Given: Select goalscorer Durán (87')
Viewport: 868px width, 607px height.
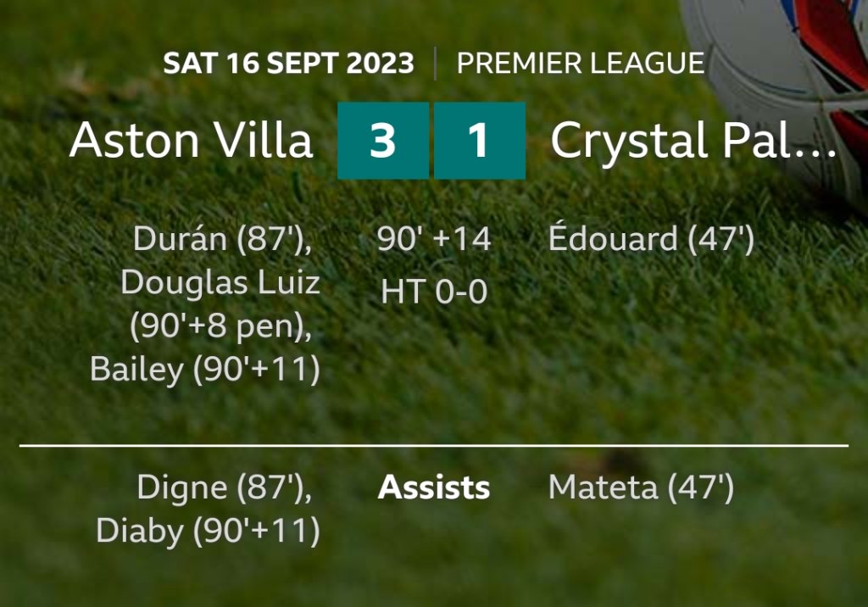Looking at the screenshot, I should 222,239.
